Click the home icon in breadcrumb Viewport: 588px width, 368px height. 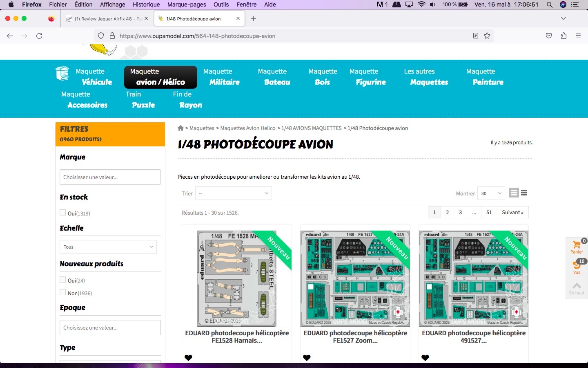click(x=180, y=128)
